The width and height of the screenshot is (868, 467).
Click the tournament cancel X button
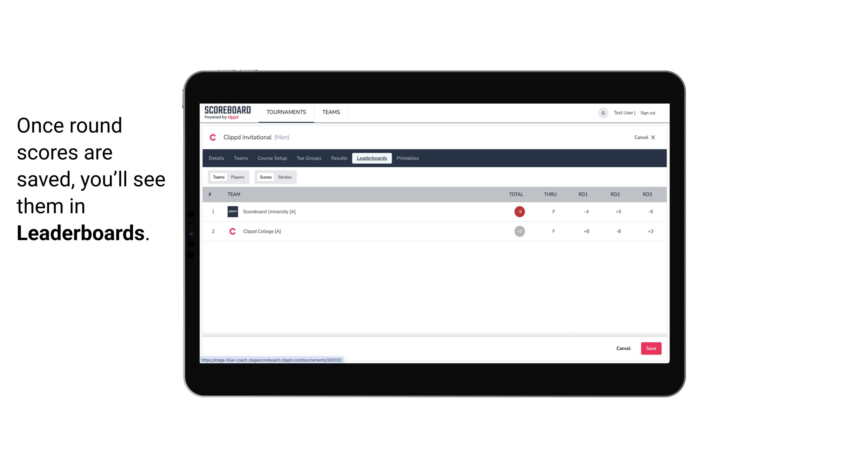point(653,137)
